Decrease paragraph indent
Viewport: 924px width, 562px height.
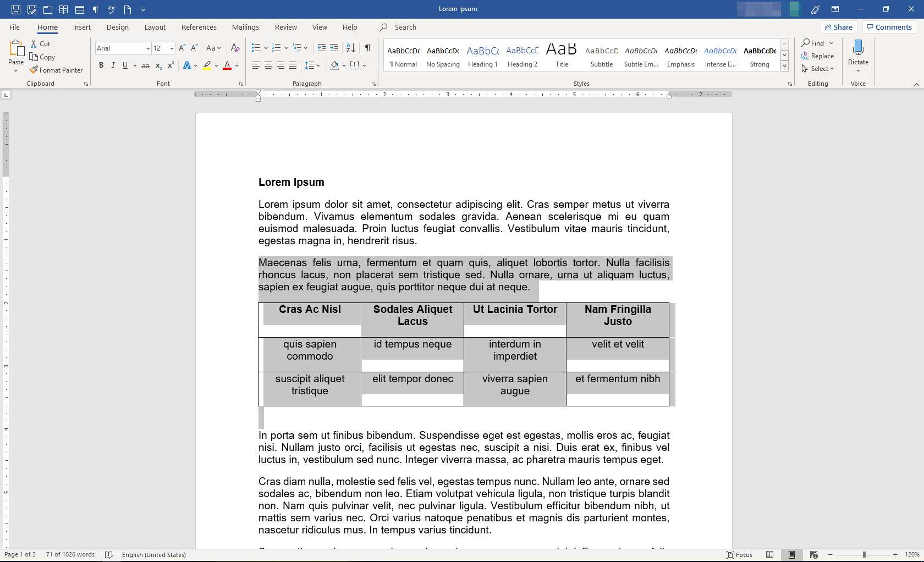322,48
